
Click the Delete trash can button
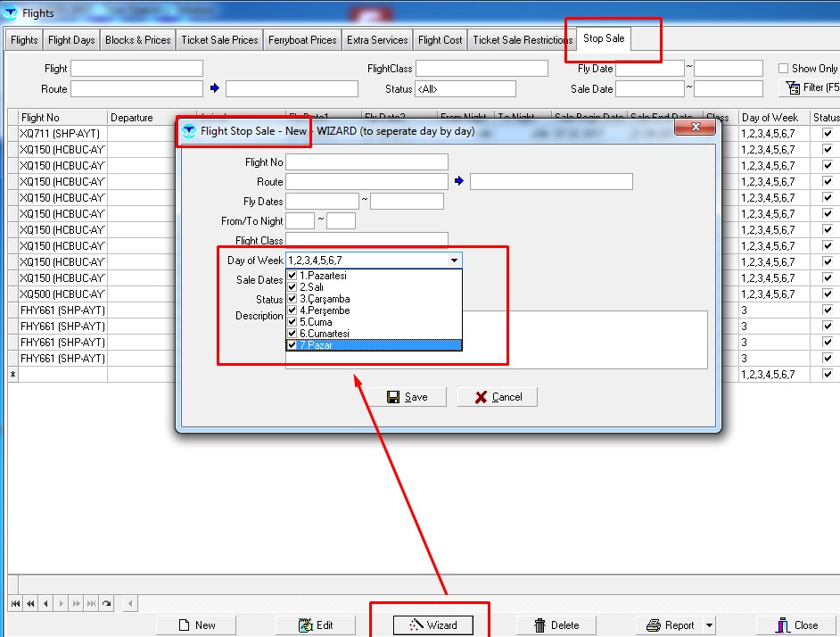[556, 625]
